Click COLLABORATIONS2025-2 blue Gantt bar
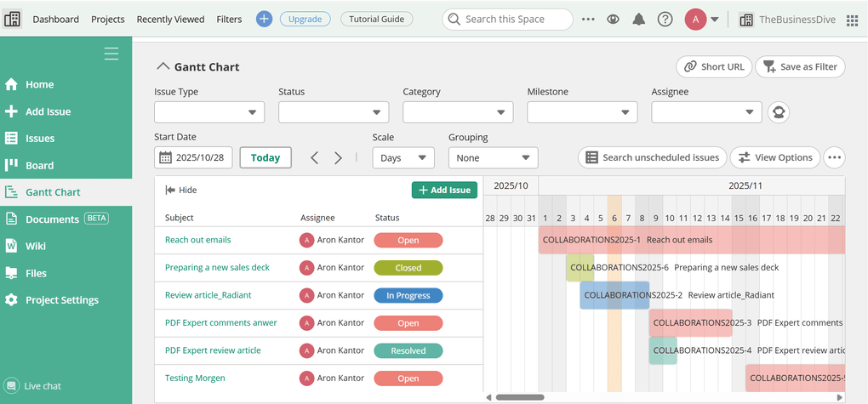Viewport: 868px width, 404px height. [x=614, y=295]
